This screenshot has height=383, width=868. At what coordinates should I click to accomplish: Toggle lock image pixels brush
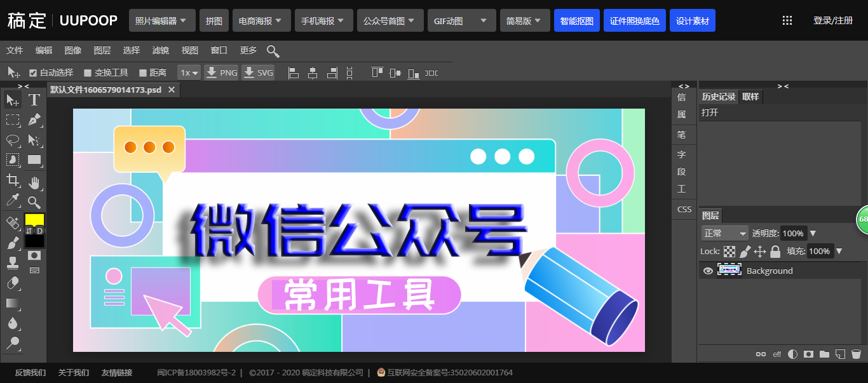coord(745,252)
